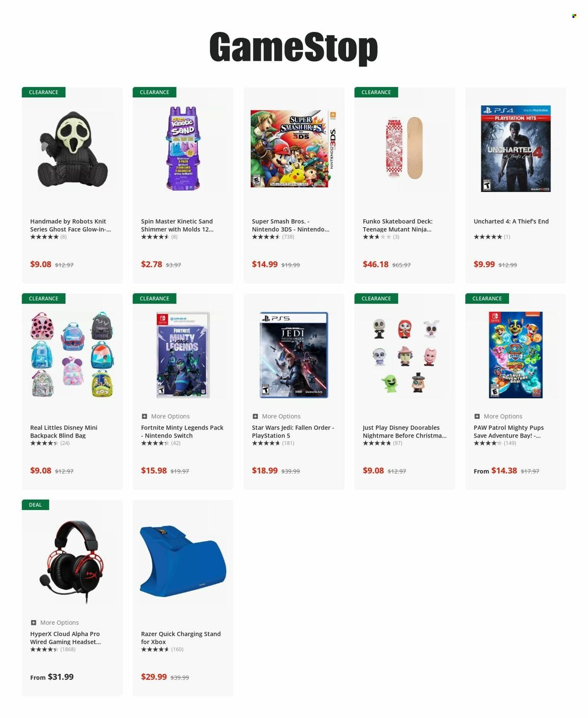This screenshot has height=718, width=588.
Task: Select the DEAL badge on HyperX headset
Action: (x=35, y=505)
